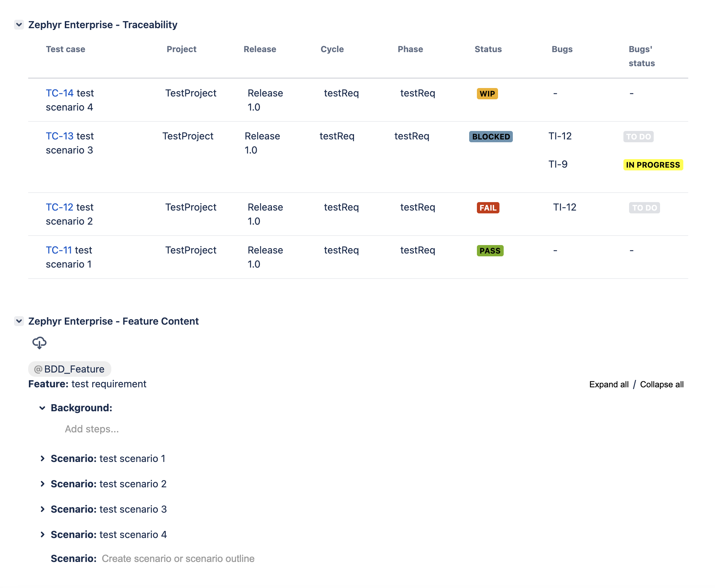Collapse the Zephyr Enterprise Traceability section
715x588 pixels.
19,25
